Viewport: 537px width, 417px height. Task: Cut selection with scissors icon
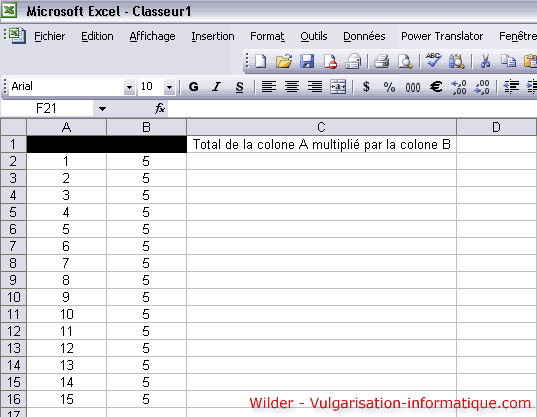click(x=485, y=62)
